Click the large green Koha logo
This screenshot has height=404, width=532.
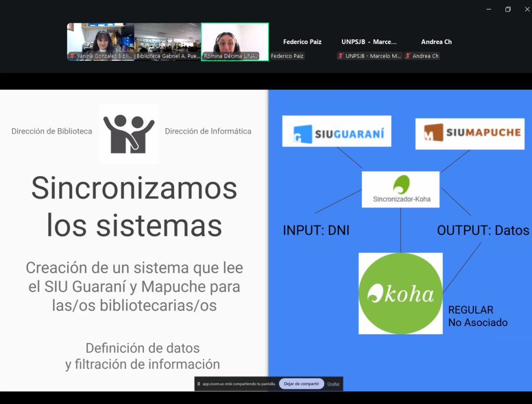(x=401, y=293)
